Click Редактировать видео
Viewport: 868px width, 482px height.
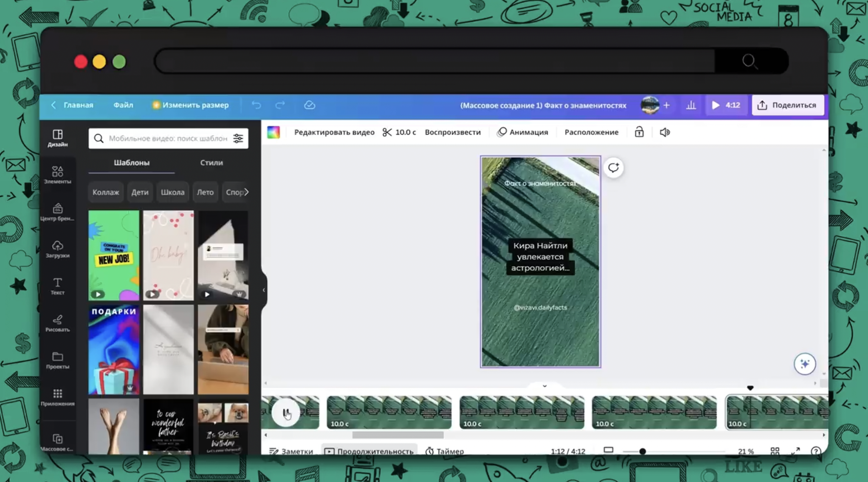pyautogui.click(x=334, y=132)
